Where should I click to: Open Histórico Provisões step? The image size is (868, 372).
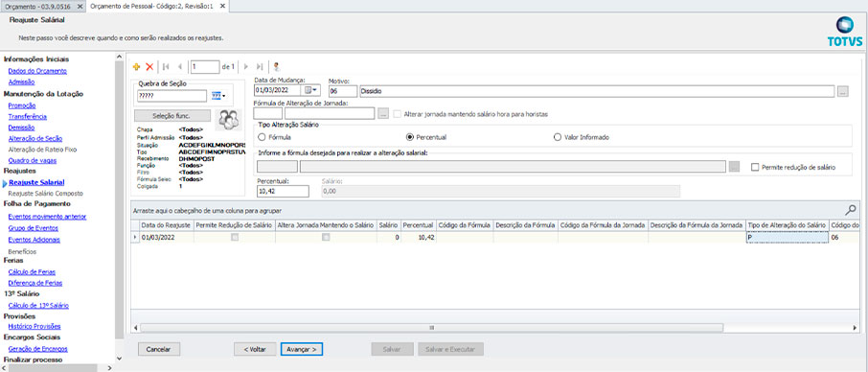click(34, 327)
